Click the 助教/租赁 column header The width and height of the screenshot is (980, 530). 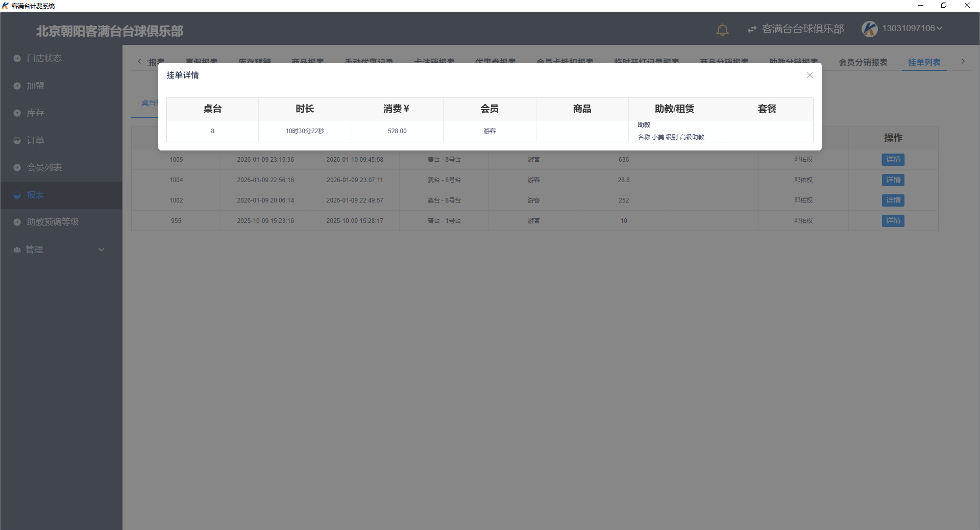coord(674,109)
